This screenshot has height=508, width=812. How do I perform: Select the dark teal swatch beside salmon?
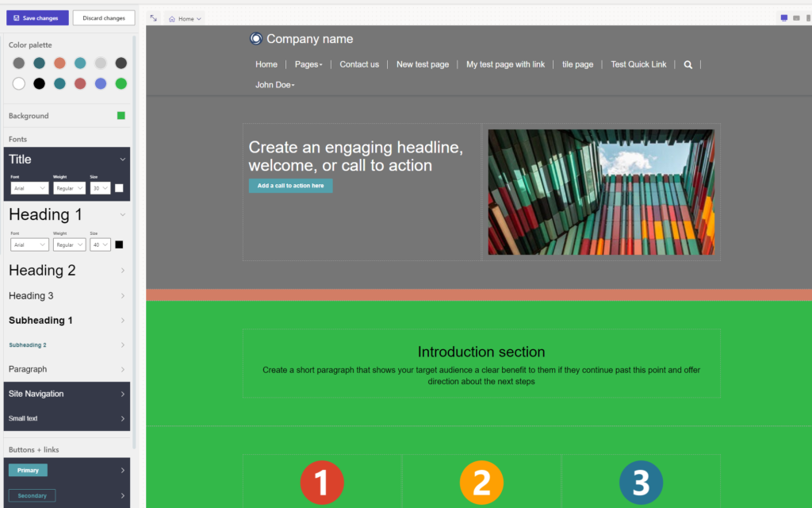(39, 63)
